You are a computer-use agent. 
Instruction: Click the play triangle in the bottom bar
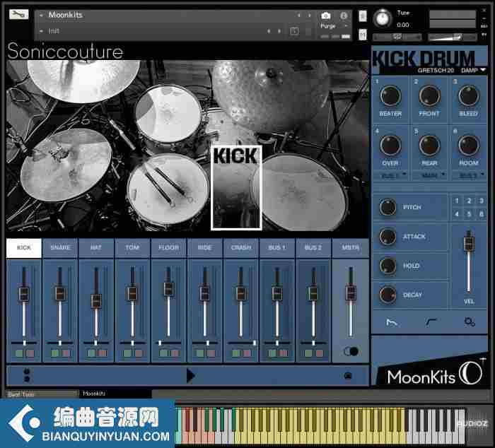(x=190, y=376)
